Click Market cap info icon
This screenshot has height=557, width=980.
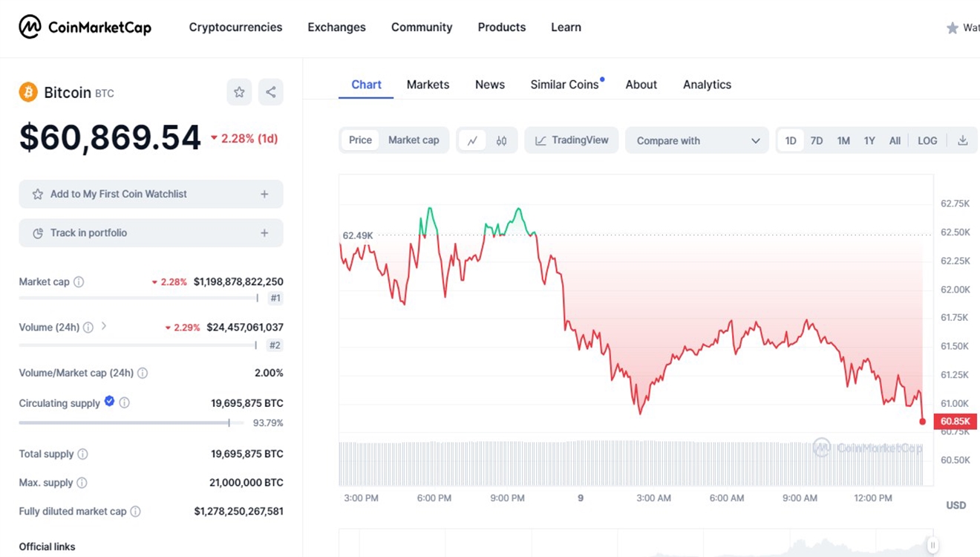tap(79, 282)
